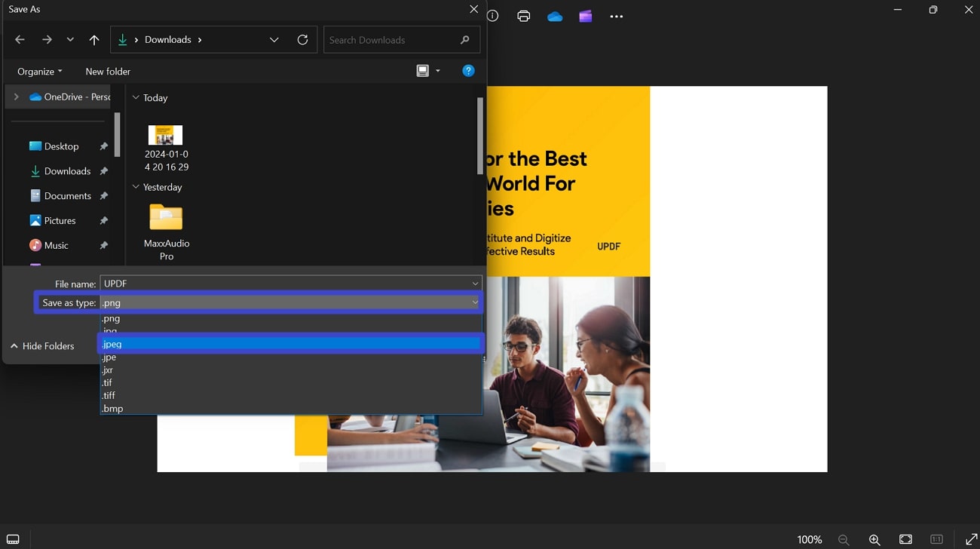The height and width of the screenshot is (549, 980).
Task: Expand the OneDrive tree node
Action: coord(16,97)
